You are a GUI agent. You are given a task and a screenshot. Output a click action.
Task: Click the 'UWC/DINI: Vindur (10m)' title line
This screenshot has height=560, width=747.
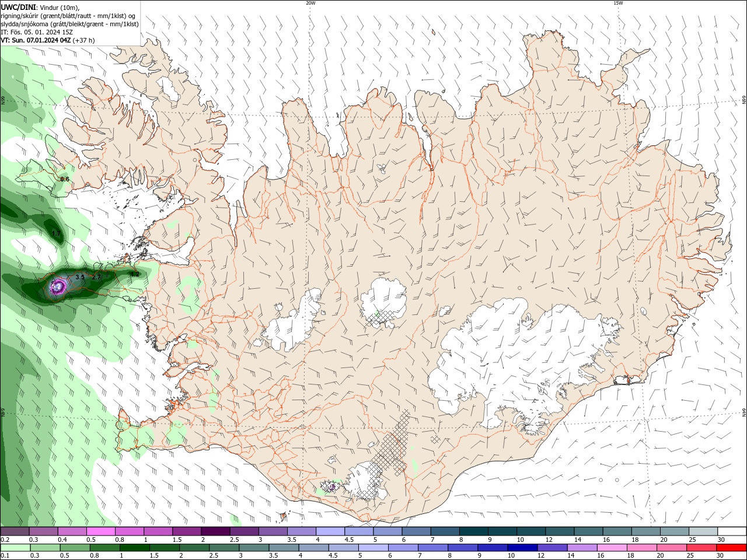40,7
